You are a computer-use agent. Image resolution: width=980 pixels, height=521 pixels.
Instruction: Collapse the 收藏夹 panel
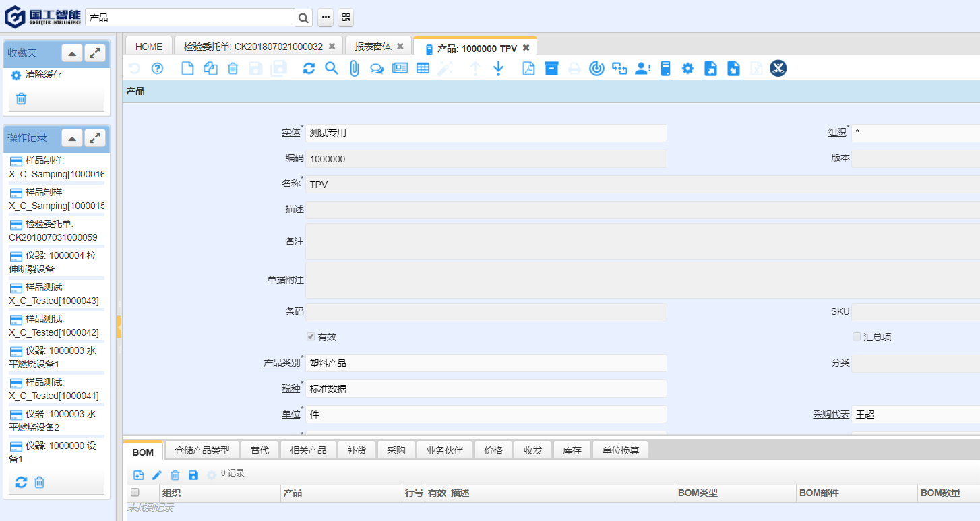(x=71, y=53)
